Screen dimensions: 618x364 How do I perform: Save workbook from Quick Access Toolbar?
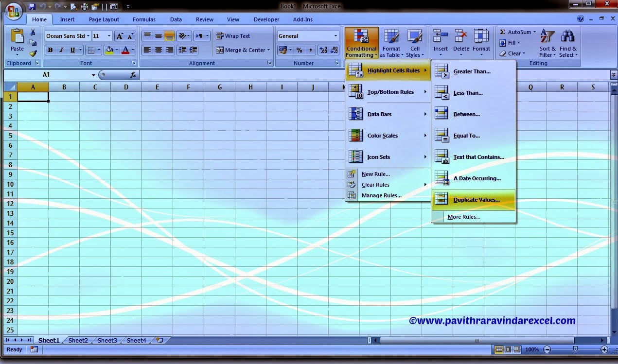tap(32, 7)
